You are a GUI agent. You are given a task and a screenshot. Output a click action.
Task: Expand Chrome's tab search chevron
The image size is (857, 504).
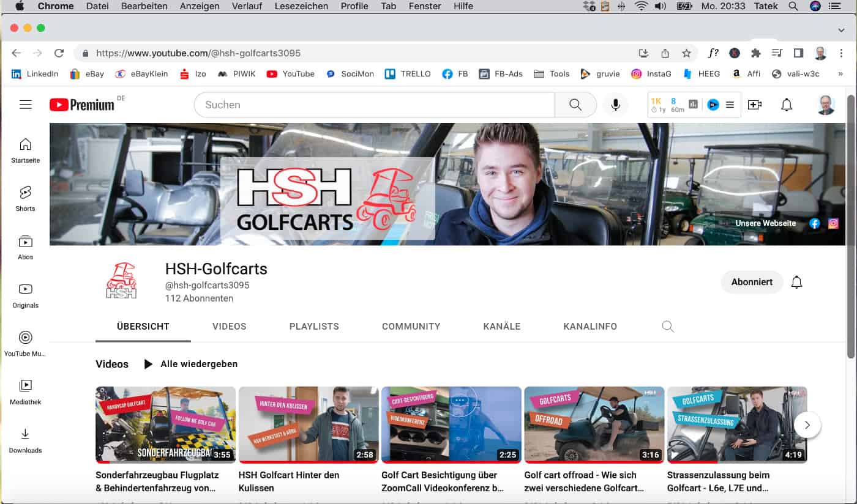click(x=841, y=29)
